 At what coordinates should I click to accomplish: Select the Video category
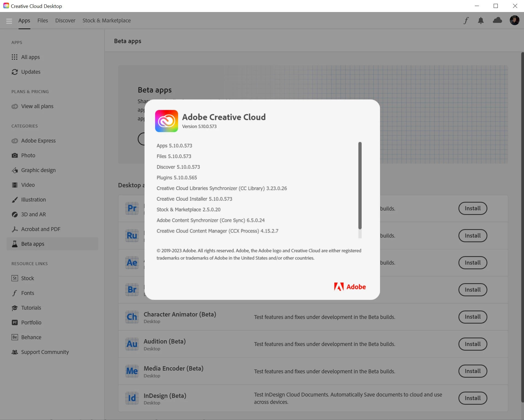52,185
